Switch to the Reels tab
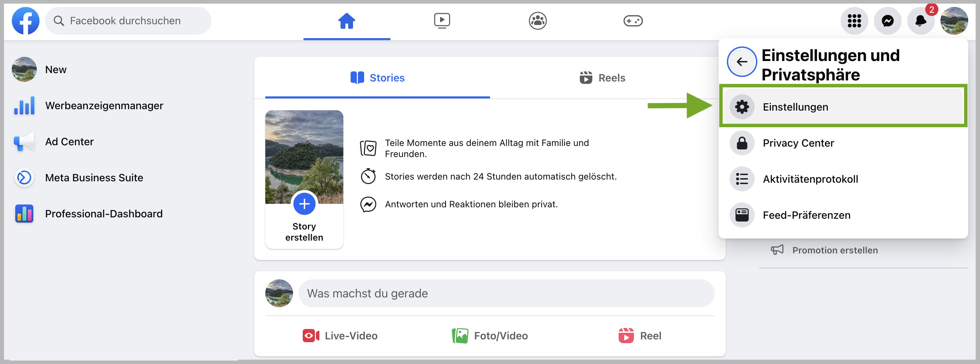This screenshot has height=364, width=980. coord(602,78)
